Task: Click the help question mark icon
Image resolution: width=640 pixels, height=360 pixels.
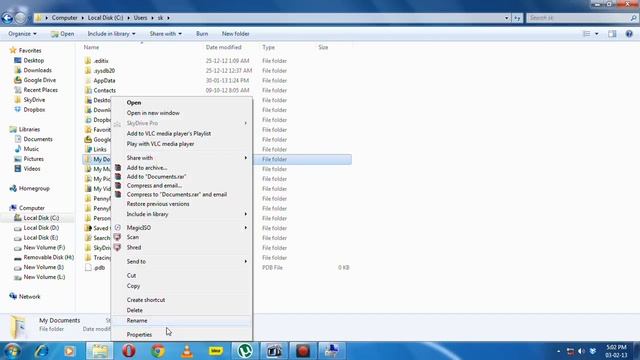Action: click(x=629, y=34)
